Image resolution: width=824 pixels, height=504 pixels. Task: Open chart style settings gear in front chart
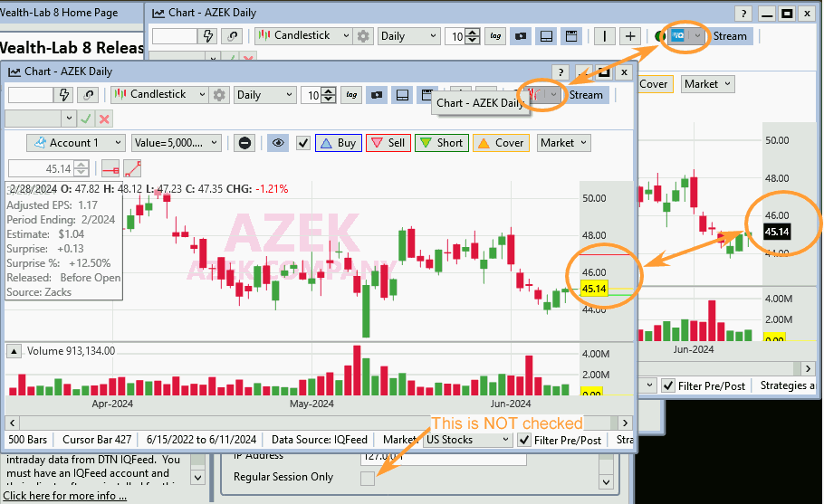click(x=219, y=95)
